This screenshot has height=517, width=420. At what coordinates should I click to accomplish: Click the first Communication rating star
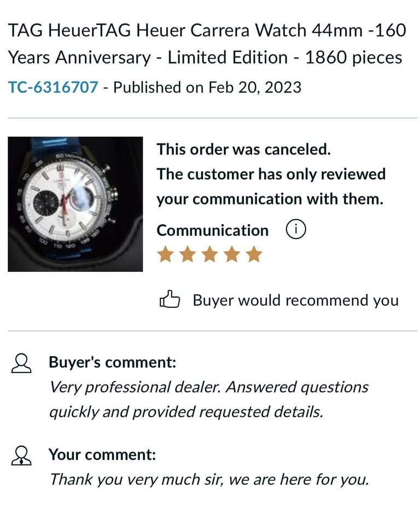click(165, 254)
